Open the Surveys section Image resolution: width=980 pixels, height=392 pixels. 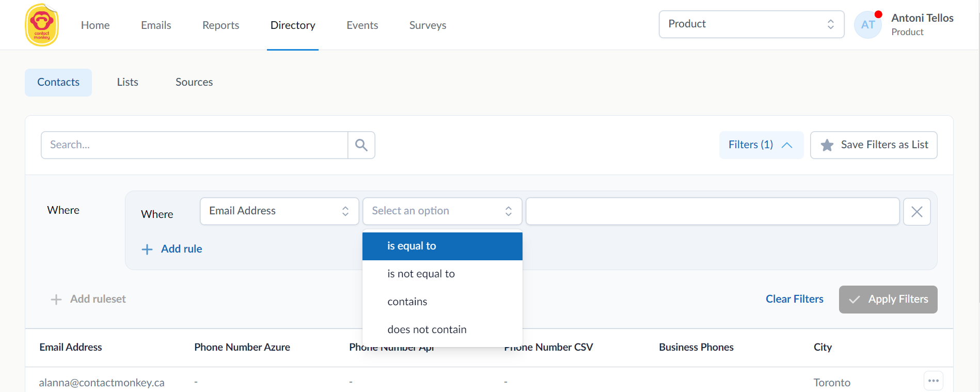(428, 25)
